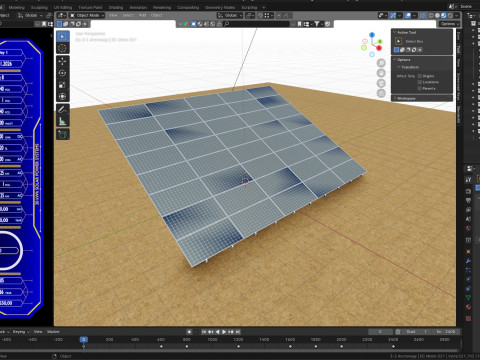Switch to the UV Editing workspace tab

click(63, 7)
